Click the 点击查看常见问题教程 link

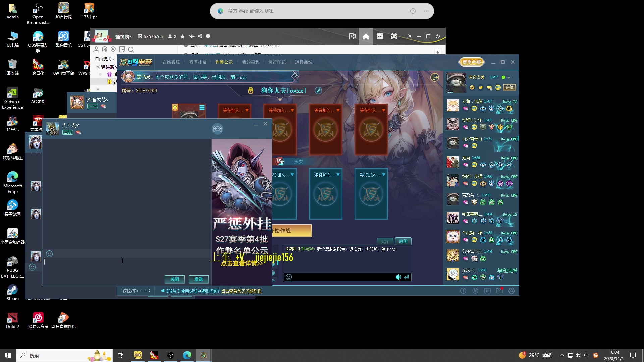[x=241, y=291]
